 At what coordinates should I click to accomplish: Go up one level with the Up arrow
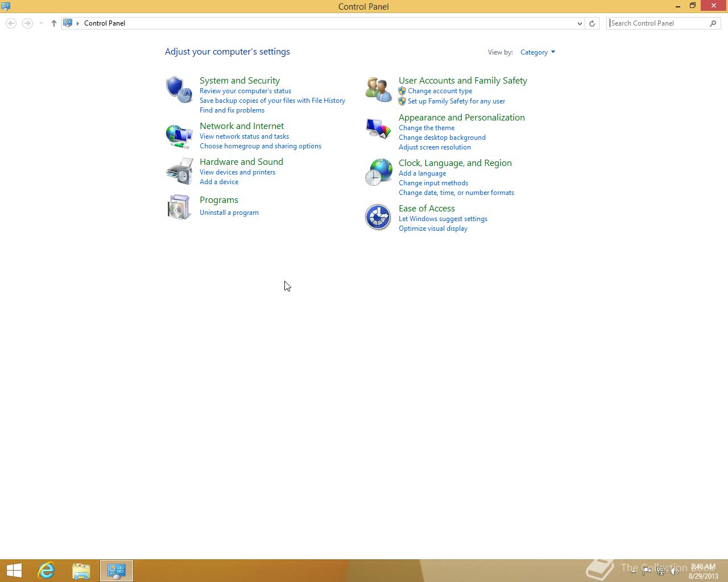click(54, 23)
